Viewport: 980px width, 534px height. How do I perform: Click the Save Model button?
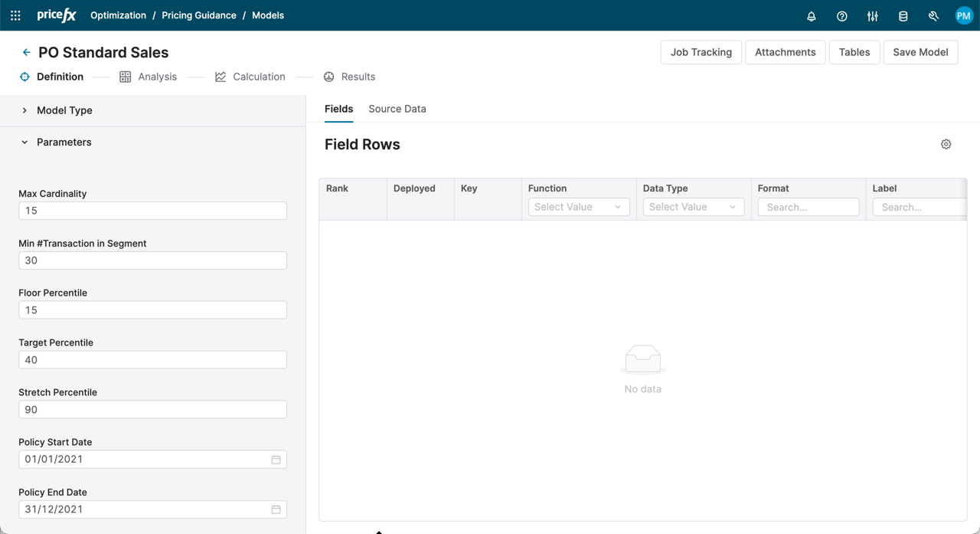(920, 52)
